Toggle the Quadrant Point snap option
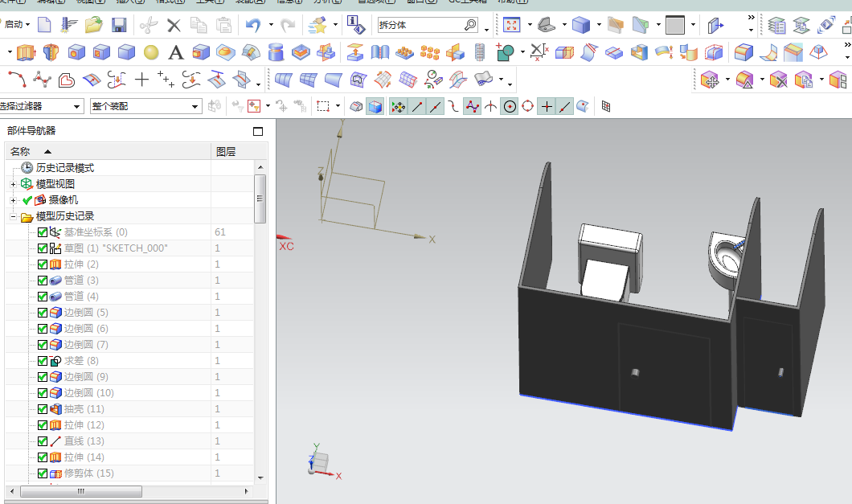The height and width of the screenshot is (504, 852). point(527,107)
